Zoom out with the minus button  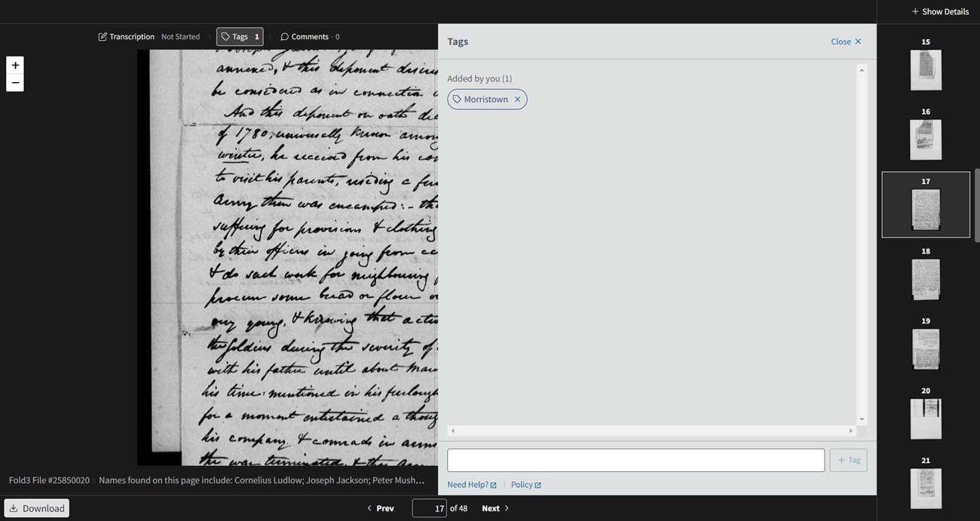[15, 83]
